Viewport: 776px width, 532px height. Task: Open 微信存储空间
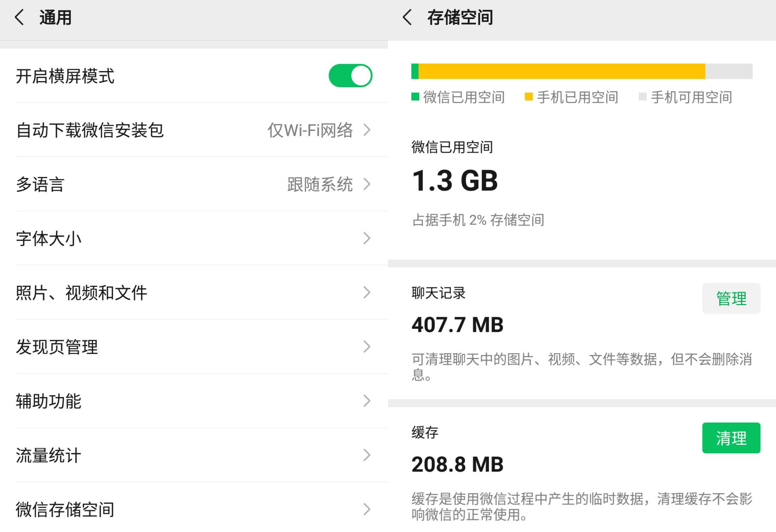194,508
